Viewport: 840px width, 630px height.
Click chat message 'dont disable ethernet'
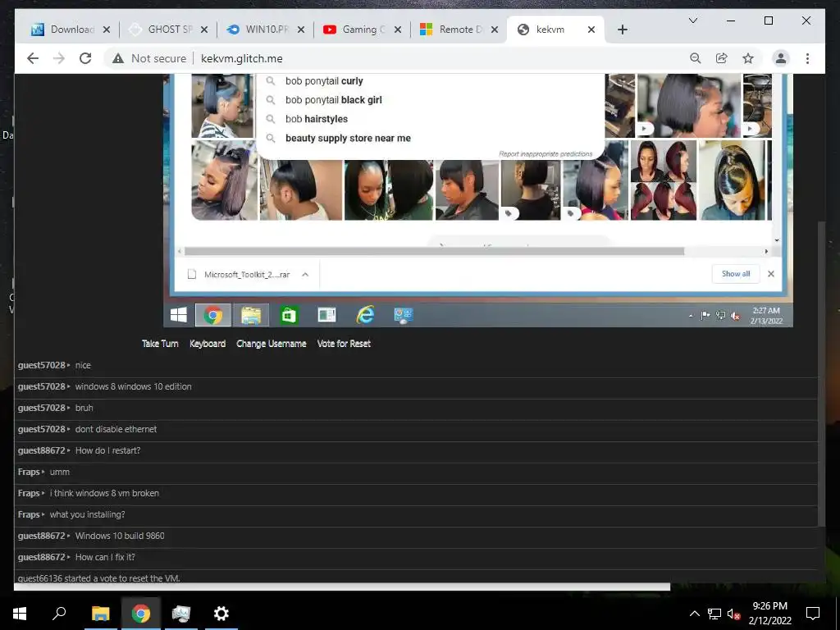click(x=116, y=429)
